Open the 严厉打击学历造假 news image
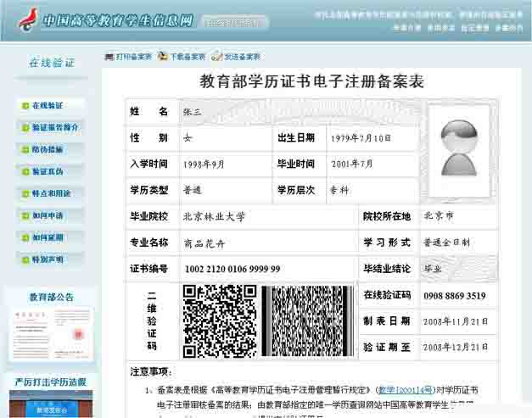 [50, 404]
